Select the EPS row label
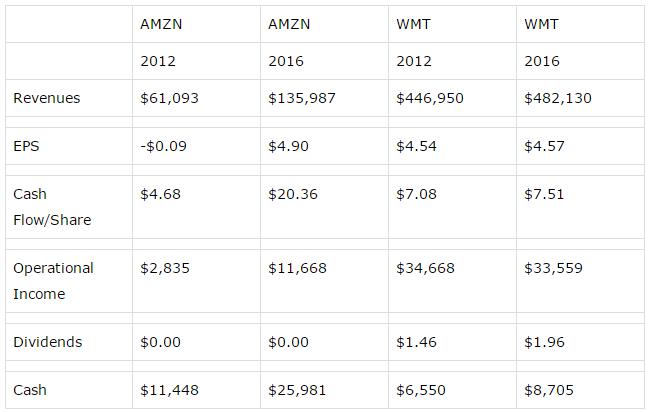Viewport: 650px width, 412px height. 26,146
